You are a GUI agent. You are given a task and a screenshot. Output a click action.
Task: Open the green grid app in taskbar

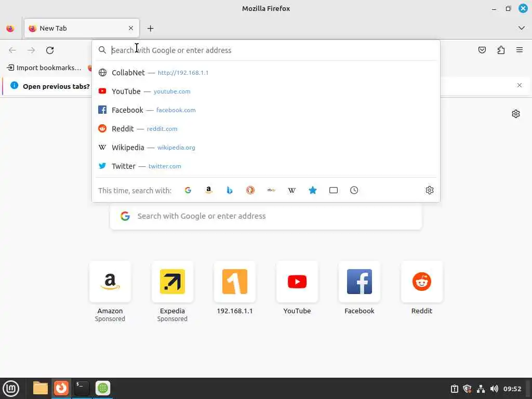point(103,388)
